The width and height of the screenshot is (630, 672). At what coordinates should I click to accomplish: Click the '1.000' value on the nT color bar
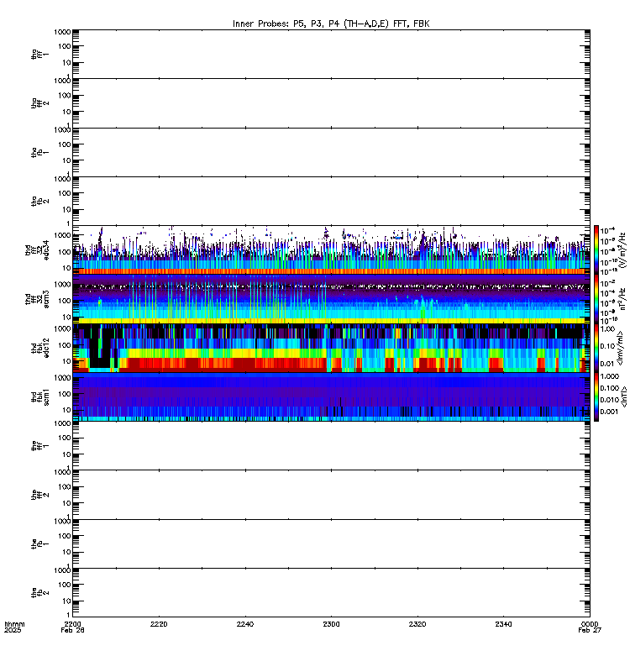click(x=610, y=376)
